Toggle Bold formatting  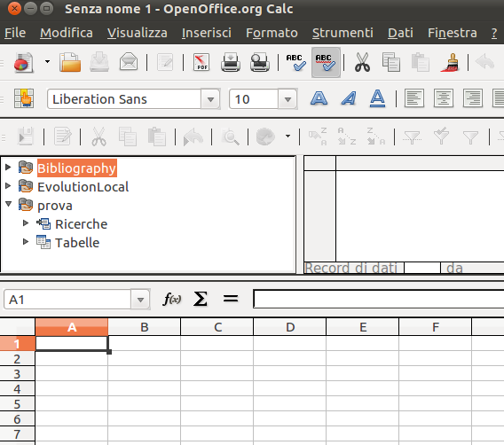[319, 98]
